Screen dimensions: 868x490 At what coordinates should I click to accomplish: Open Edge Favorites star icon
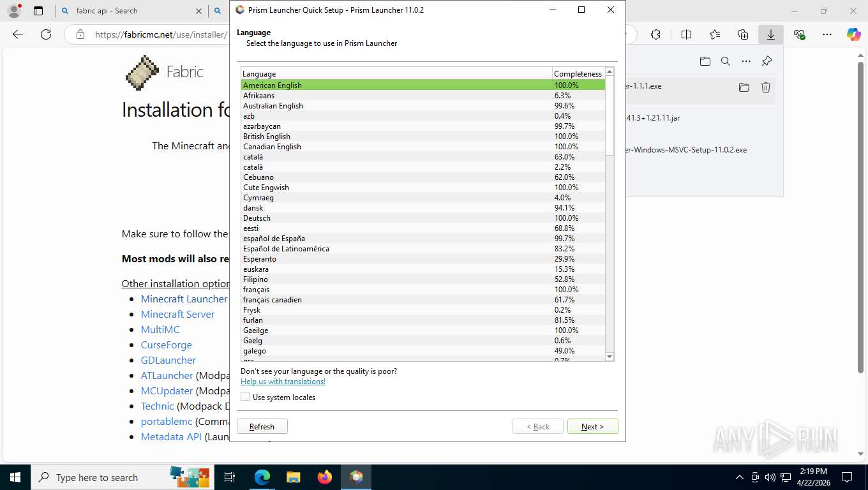coord(715,34)
